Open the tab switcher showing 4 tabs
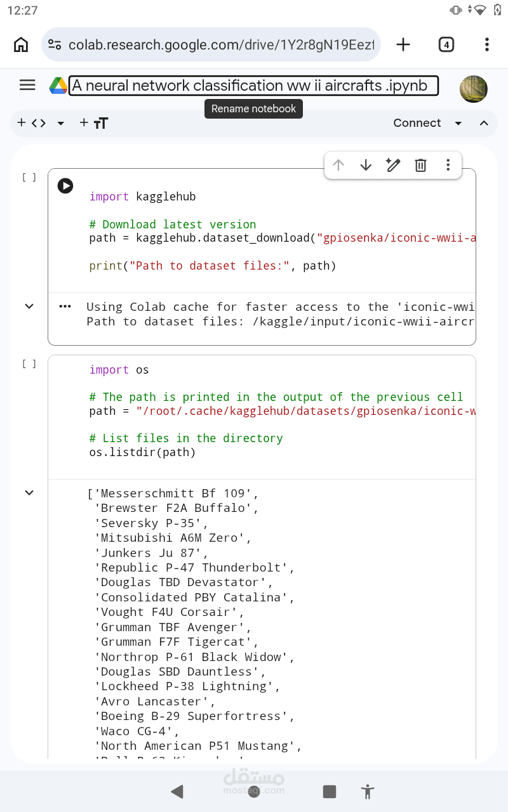The height and width of the screenshot is (812, 508). click(x=446, y=44)
